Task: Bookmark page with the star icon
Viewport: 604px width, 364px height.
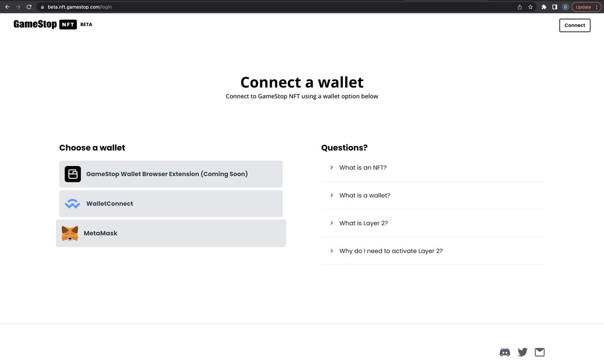Action: (531, 7)
